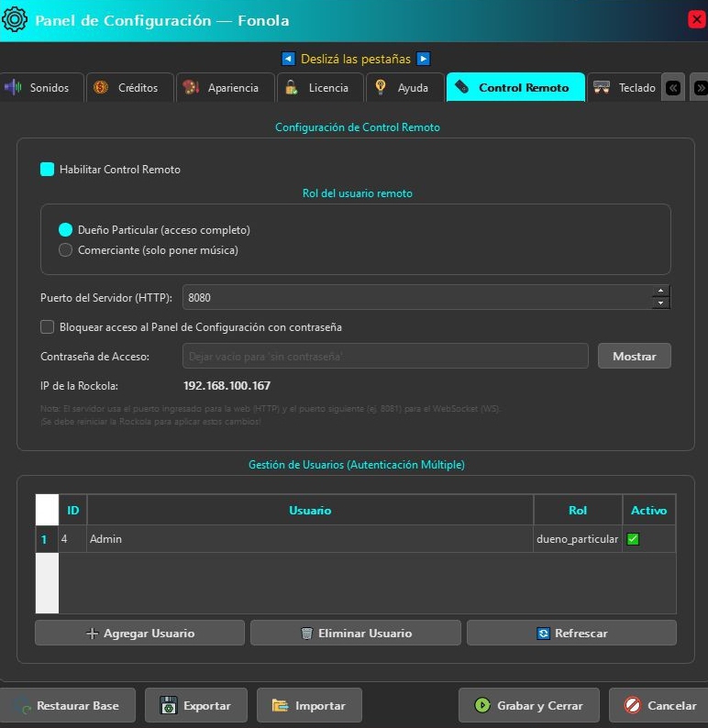Toggle the green Activo checkbox for Admin

(x=633, y=539)
